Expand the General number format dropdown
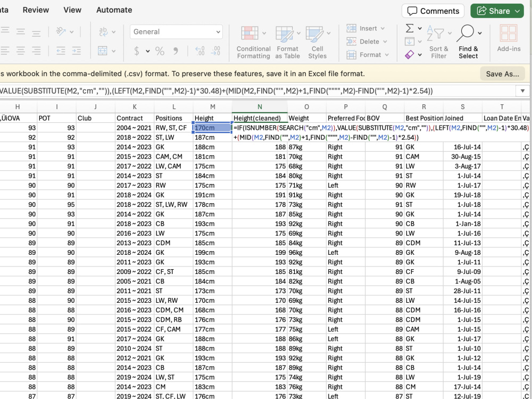532x399 pixels. (218, 32)
